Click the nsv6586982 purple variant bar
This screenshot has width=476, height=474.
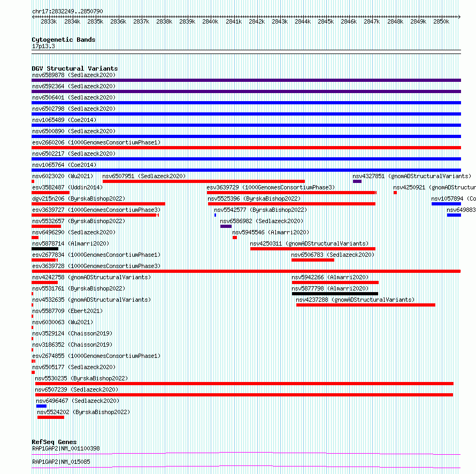pyautogui.click(x=226, y=226)
